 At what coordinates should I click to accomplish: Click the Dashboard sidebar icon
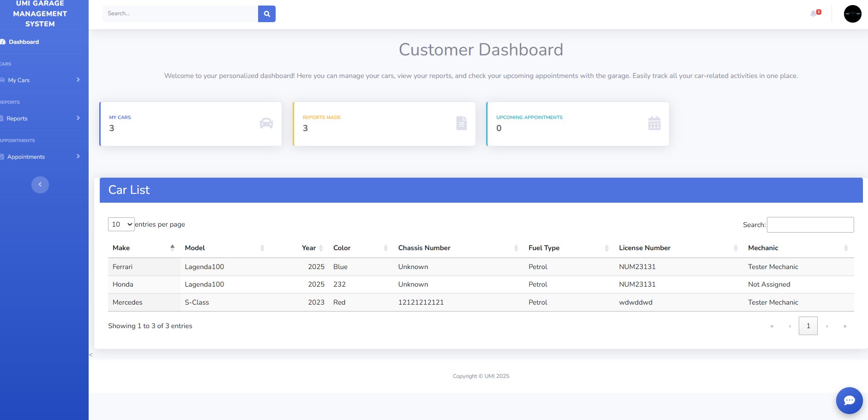coord(3,42)
